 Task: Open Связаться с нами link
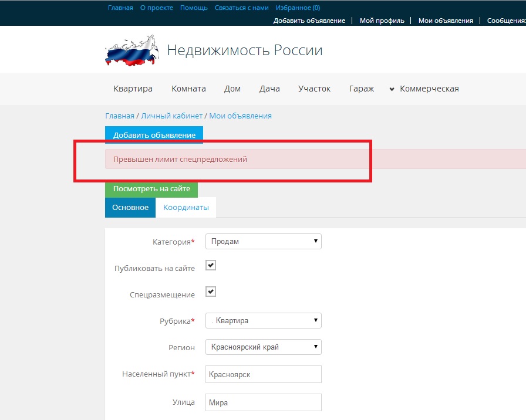pyautogui.click(x=241, y=8)
